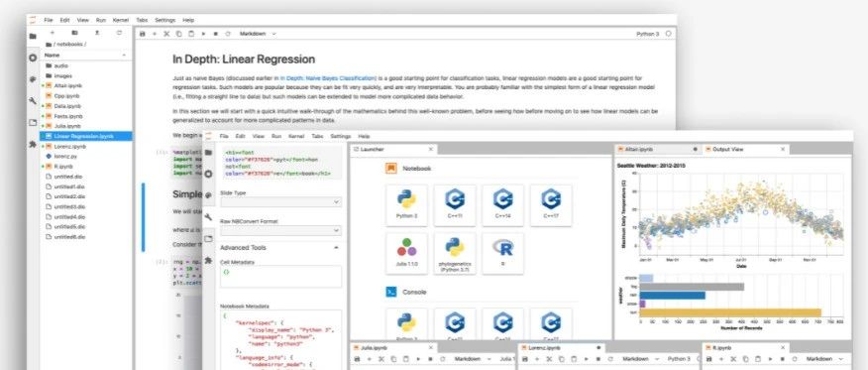The image size is (868, 370).
Task: Select Linear Regression.ipynb in the file list
Action: [86, 136]
